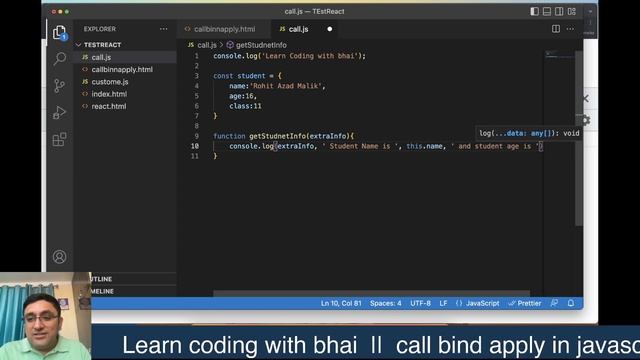Open the Source Control view
The height and width of the screenshot is (360, 640).
point(60,86)
